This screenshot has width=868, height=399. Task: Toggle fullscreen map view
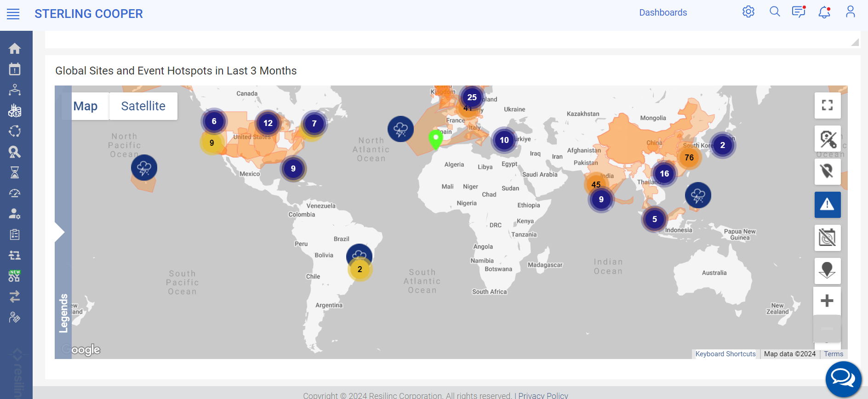pos(828,105)
